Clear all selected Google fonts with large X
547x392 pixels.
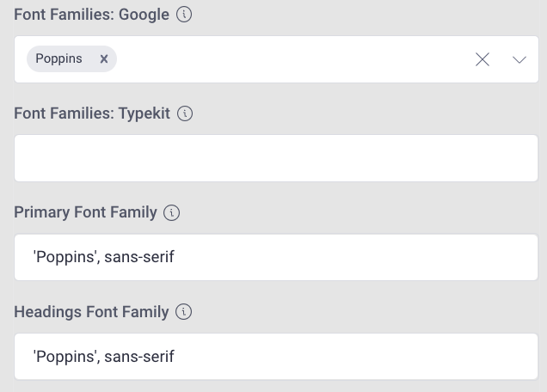click(x=482, y=59)
